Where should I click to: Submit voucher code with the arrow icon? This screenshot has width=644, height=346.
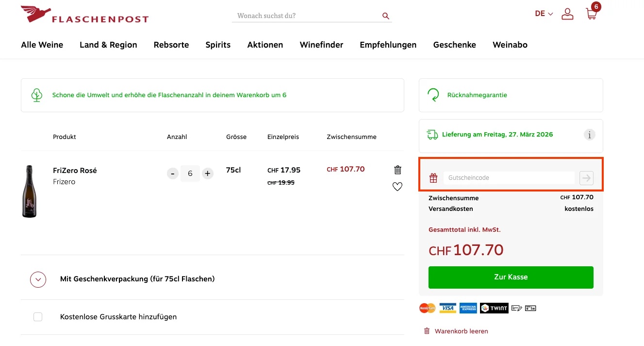586,178
